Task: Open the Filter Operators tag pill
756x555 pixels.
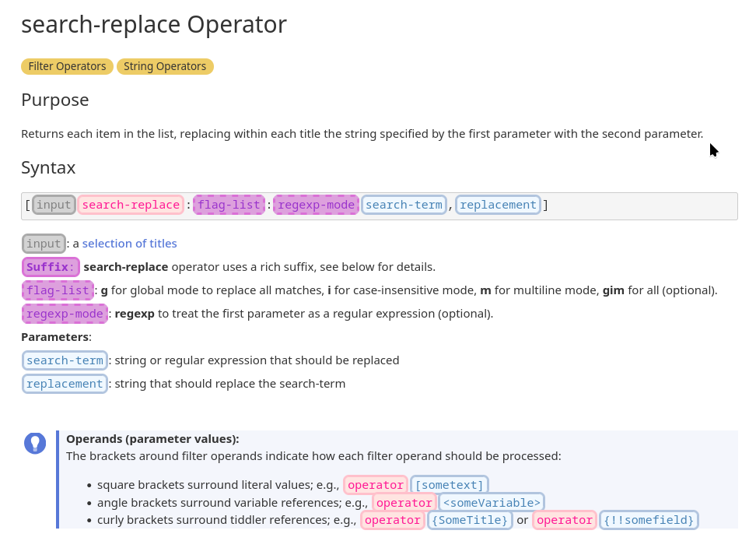Action: pyautogui.click(x=67, y=67)
